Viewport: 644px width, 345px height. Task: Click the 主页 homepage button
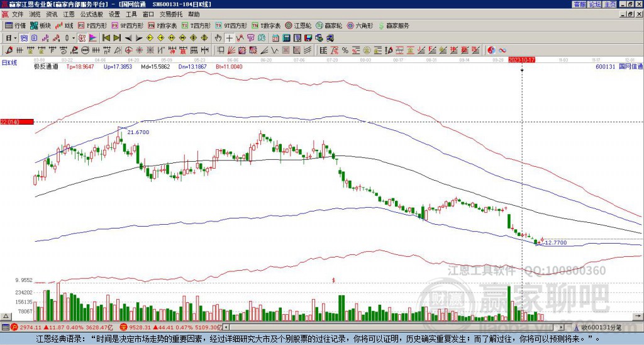point(610,4)
